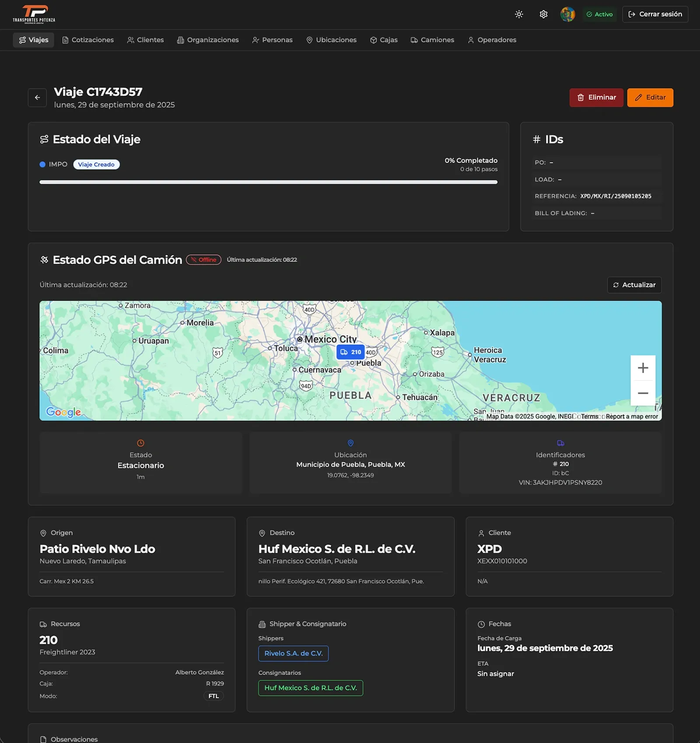Click operator name Alberto González
The width and height of the screenshot is (700, 743).
(x=199, y=673)
